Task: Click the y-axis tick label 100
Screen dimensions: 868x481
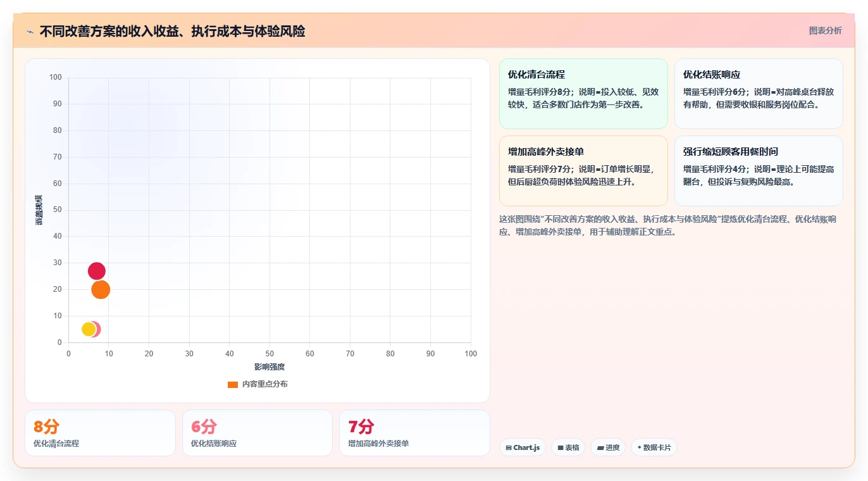Action: click(x=56, y=77)
